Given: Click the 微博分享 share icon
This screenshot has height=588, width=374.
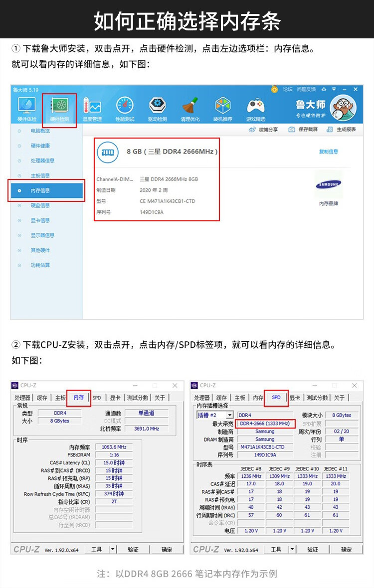Looking at the screenshot, I should pos(252,130).
